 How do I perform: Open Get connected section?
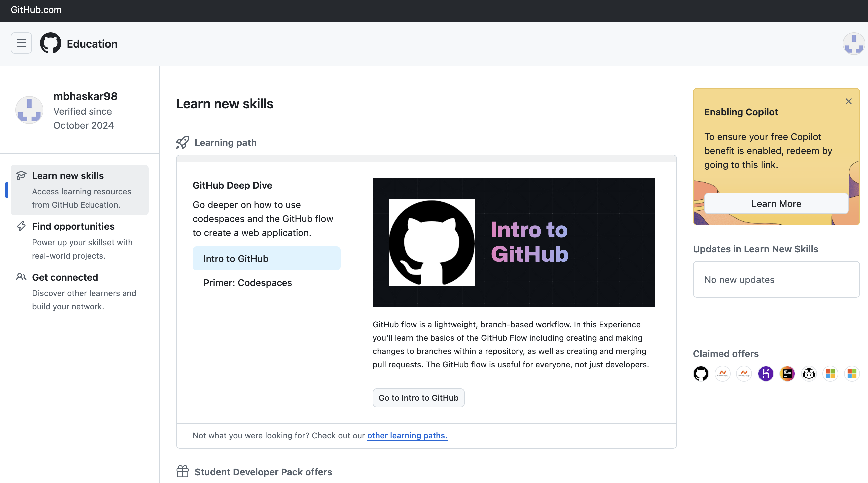click(79, 292)
